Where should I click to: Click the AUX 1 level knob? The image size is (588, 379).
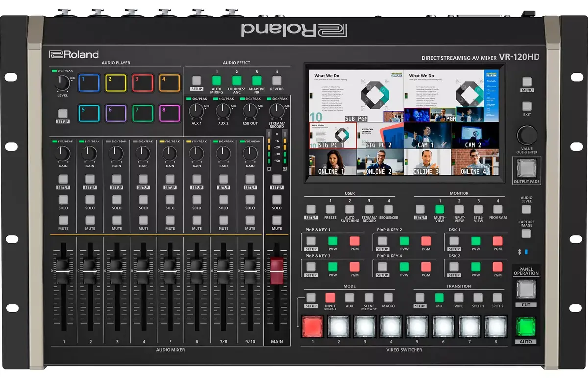[196, 112]
